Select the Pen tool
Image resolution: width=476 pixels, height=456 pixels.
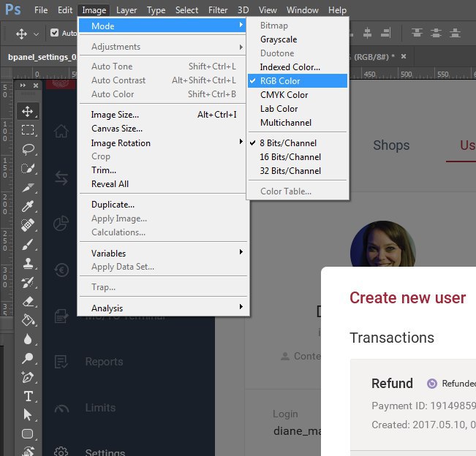pyautogui.click(x=28, y=377)
